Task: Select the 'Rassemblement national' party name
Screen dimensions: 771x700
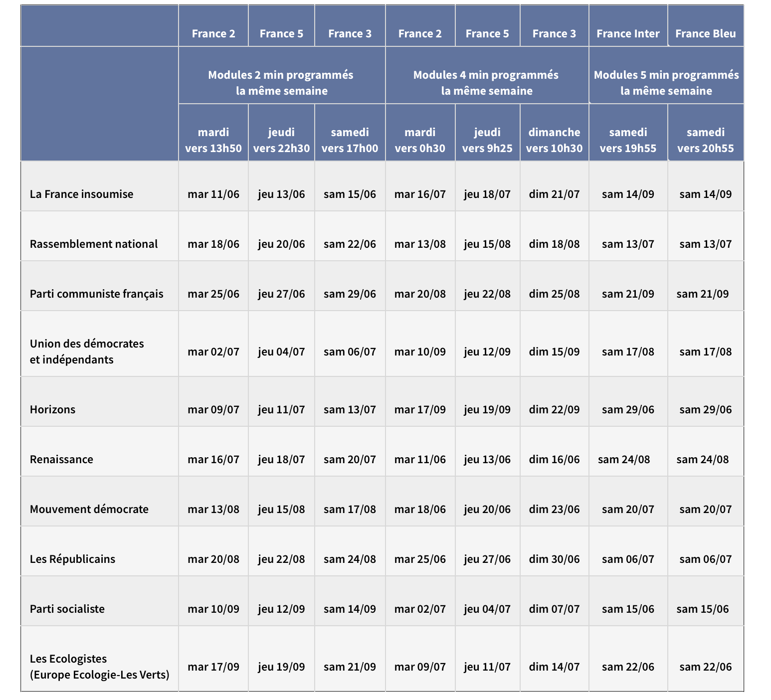Action: pyautogui.click(x=94, y=244)
